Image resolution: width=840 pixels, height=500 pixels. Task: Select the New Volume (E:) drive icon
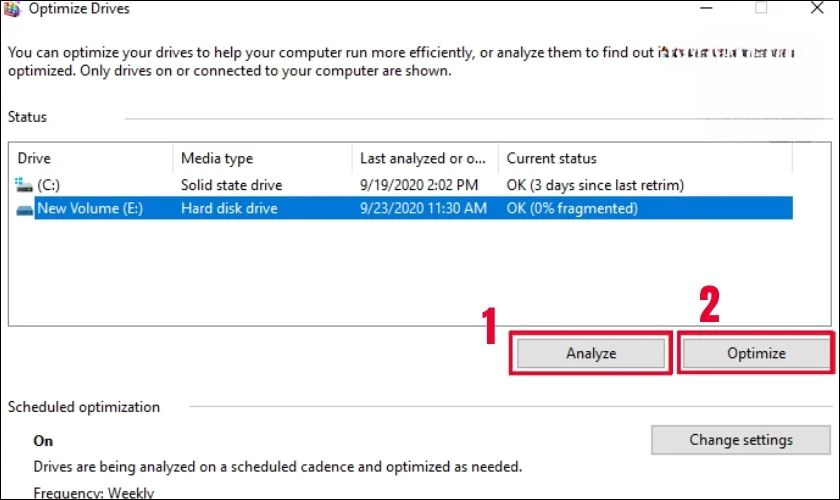pyautogui.click(x=25, y=209)
